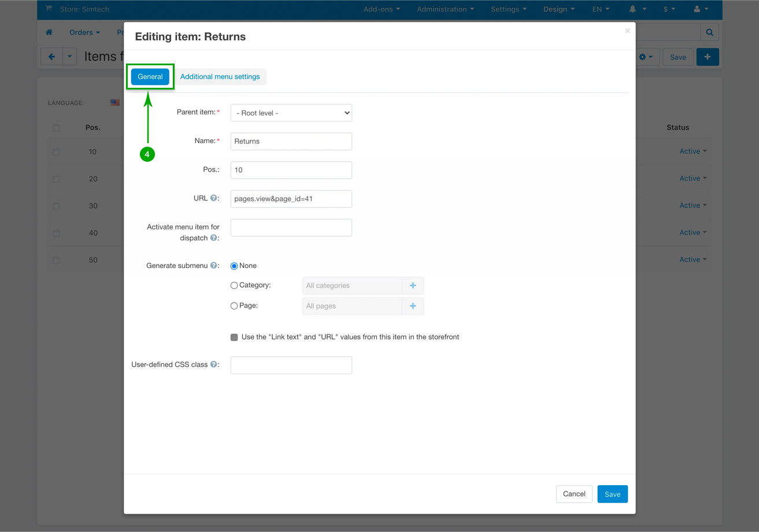Screen dimensions: 759x532
Task: Add category with the plus icon
Action: pos(413,285)
